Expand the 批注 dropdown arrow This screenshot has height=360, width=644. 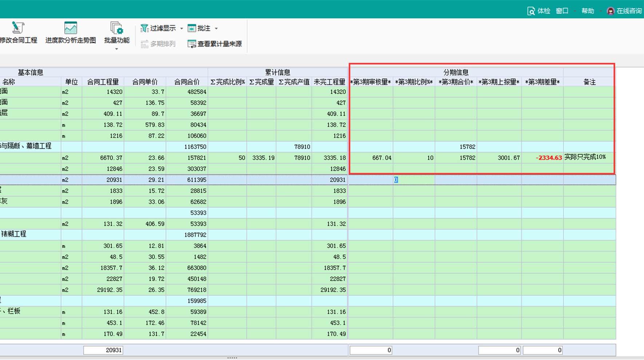point(216,28)
